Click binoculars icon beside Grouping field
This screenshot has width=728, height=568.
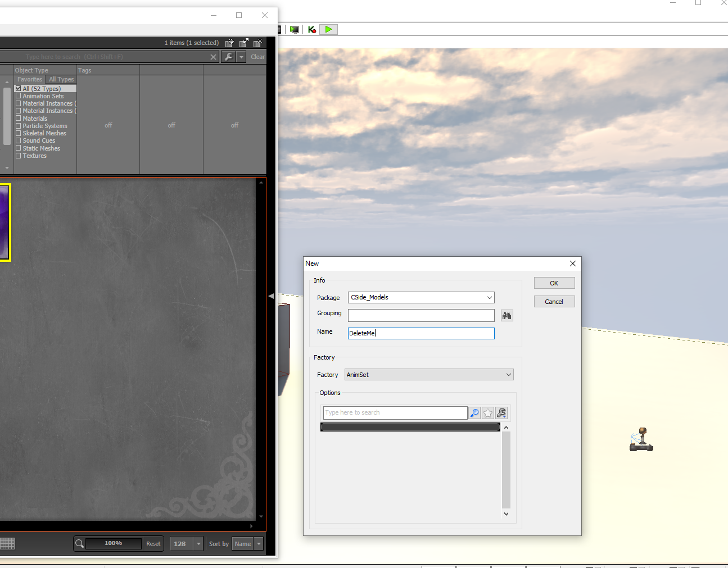pyautogui.click(x=507, y=316)
